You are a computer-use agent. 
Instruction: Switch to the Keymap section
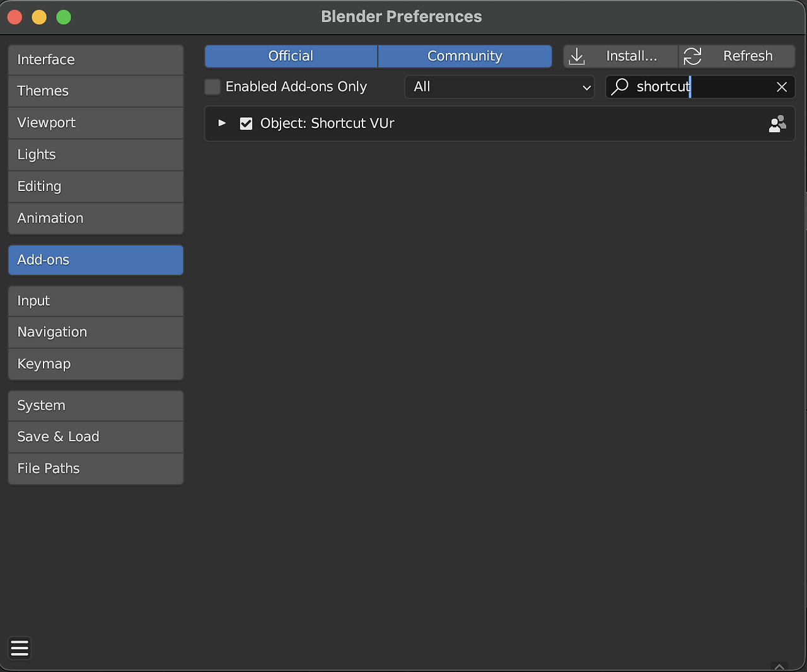click(95, 364)
